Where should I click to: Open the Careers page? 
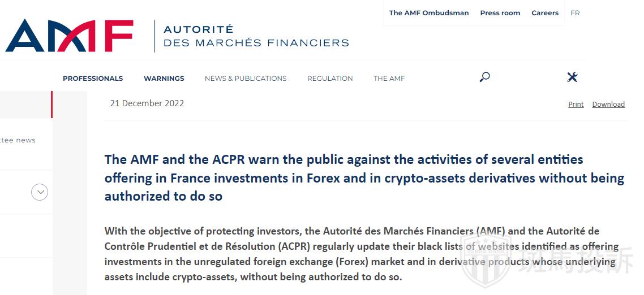point(545,13)
